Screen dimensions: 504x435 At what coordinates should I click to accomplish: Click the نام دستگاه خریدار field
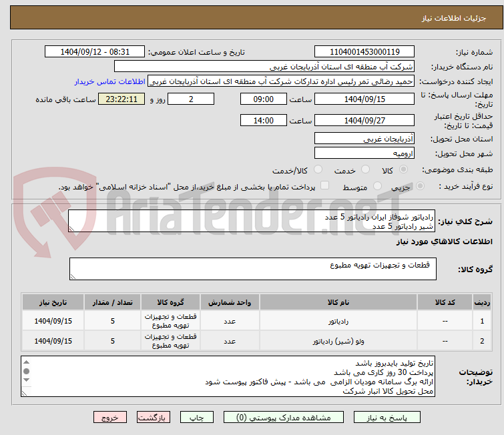pyautogui.click(x=264, y=67)
